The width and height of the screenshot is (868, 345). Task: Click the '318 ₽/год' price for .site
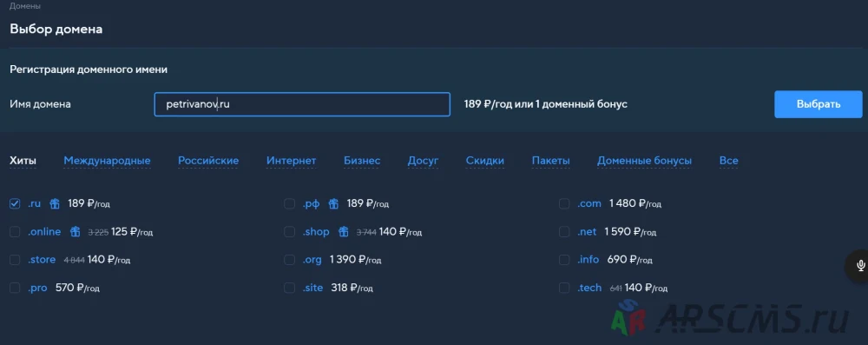(352, 288)
